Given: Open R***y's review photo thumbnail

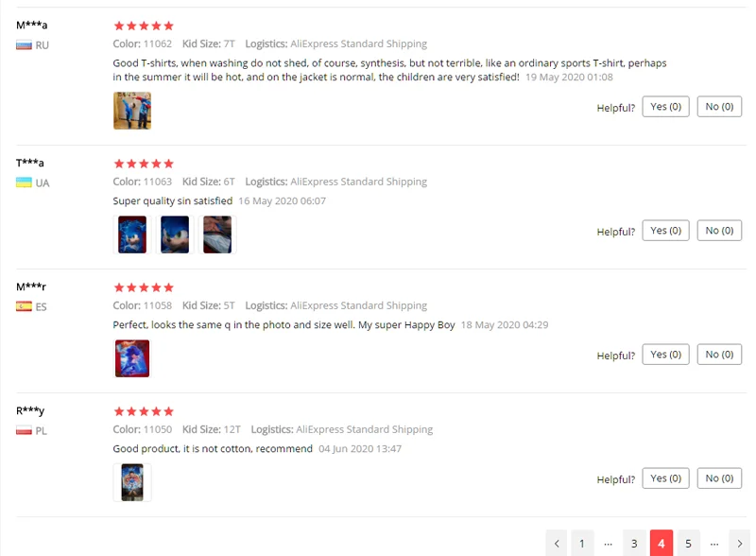Looking at the screenshot, I should pyautogui.click(x=132, y=482).
